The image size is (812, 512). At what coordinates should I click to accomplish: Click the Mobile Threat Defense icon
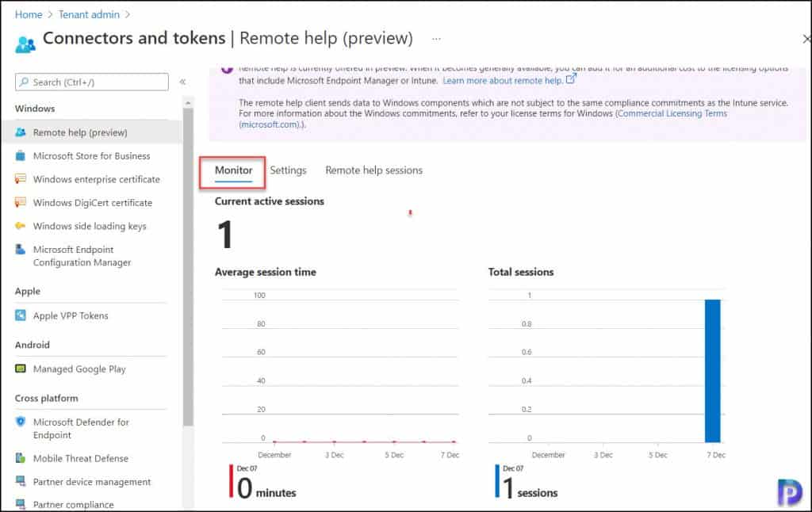point(20,457)
